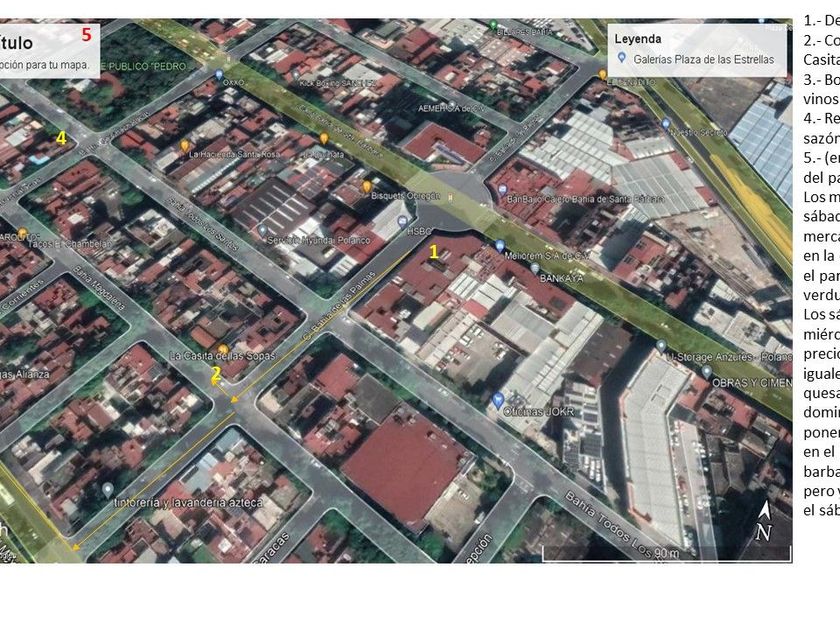The height and width of the screenshot is (630, 840).
Task: Click the yellow number 1 marker
Action: click(x=434, y=251)
